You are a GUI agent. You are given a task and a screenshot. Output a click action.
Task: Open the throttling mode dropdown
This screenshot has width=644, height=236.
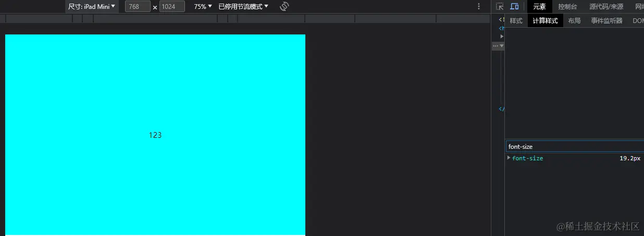click(x=243, y=7)
